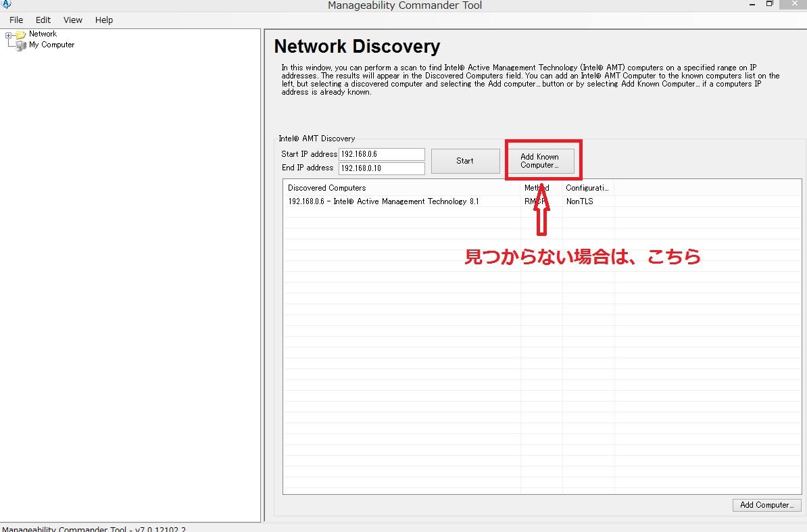Select the Network tree item label

pyautogui.click(x=43, y=34)
